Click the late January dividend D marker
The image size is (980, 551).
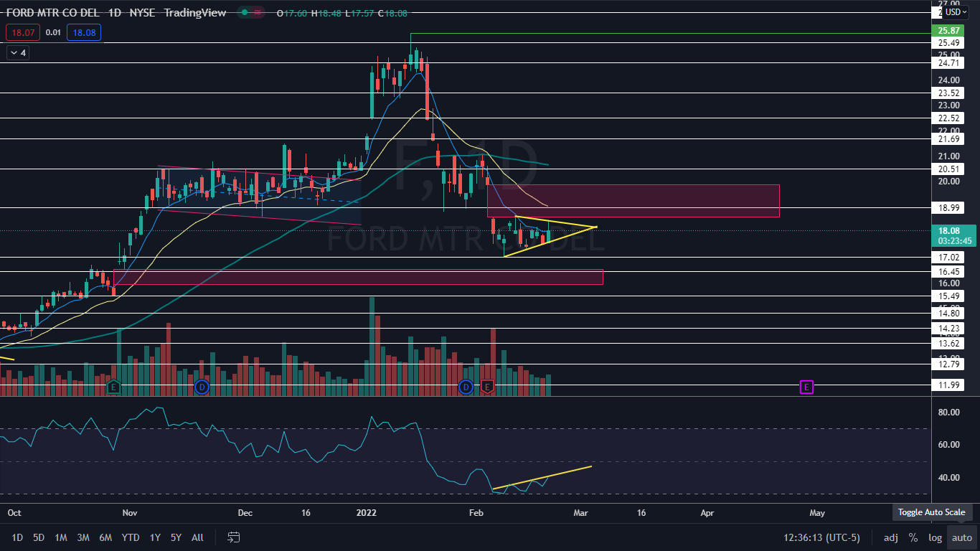click(466, 387)
